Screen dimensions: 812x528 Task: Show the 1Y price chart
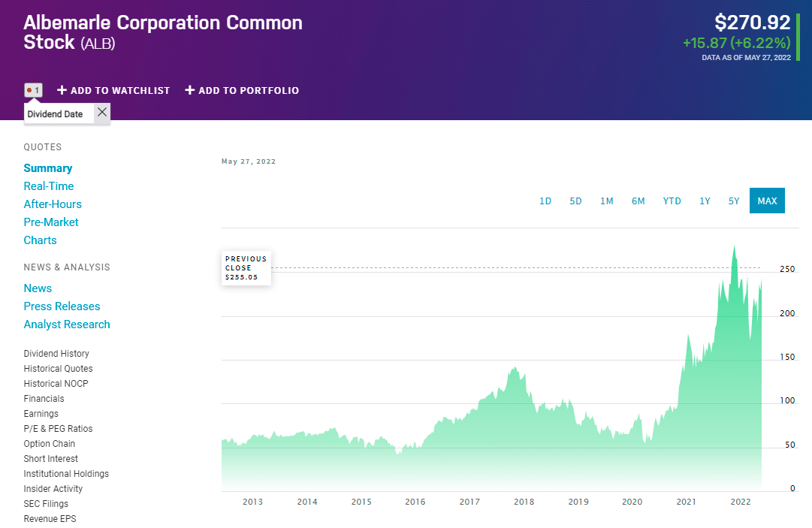tap(705, 201)
